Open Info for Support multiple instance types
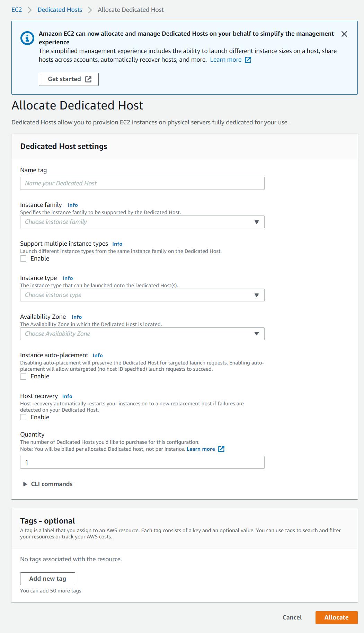Viewport: 364px width, 633px height. coord(117,244)
